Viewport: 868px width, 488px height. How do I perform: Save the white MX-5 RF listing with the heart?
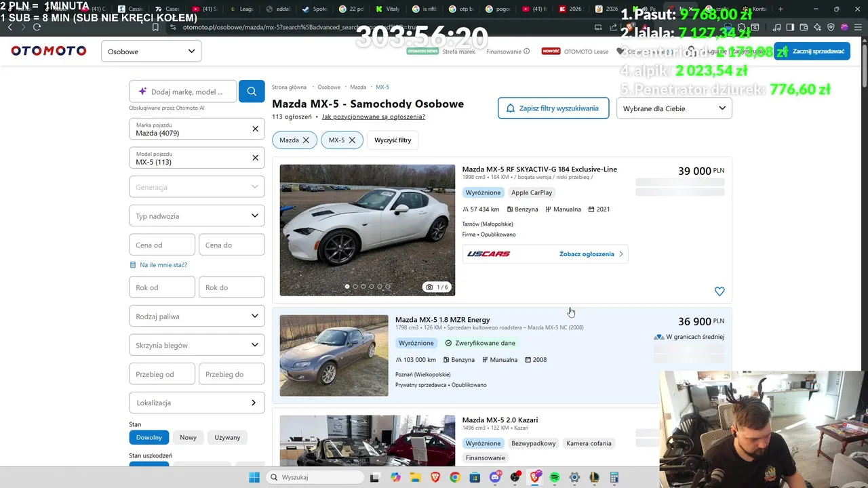point(719,291)
